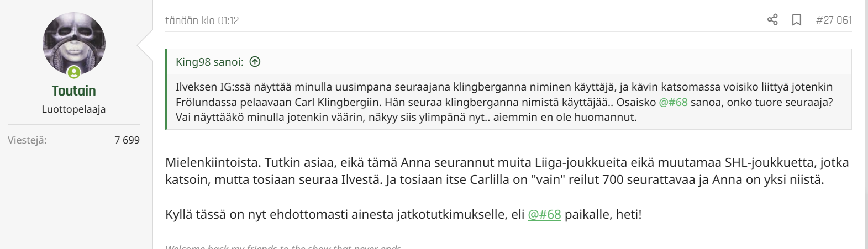Open the Toutain username profile link
The width and height of the screenshot is (868, 249).
click(74, 91)
